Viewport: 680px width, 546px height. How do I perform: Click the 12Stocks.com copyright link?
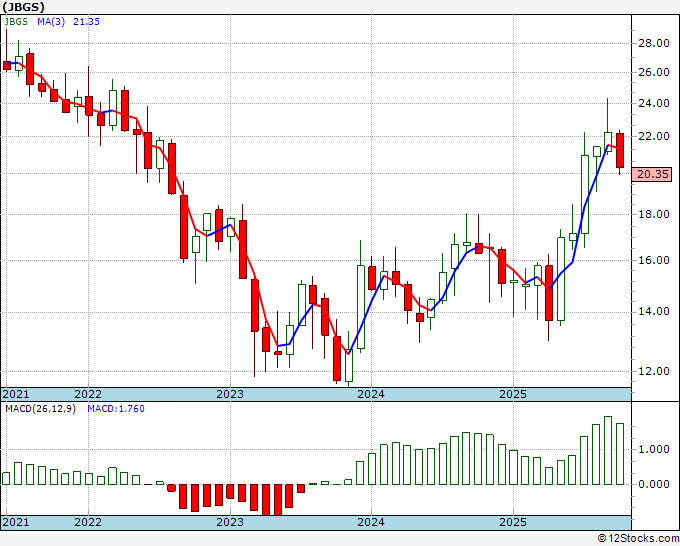(x=638, y=539)
